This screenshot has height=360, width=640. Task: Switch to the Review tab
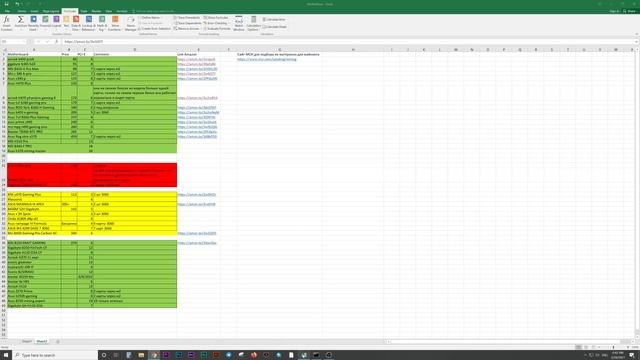[x=96, y=11]
